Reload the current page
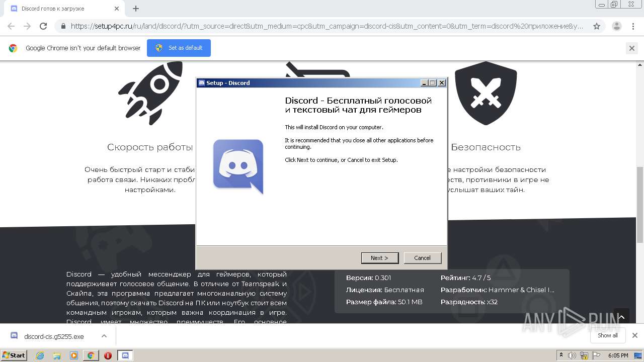The image size is (644, 362). pos(43,26)
